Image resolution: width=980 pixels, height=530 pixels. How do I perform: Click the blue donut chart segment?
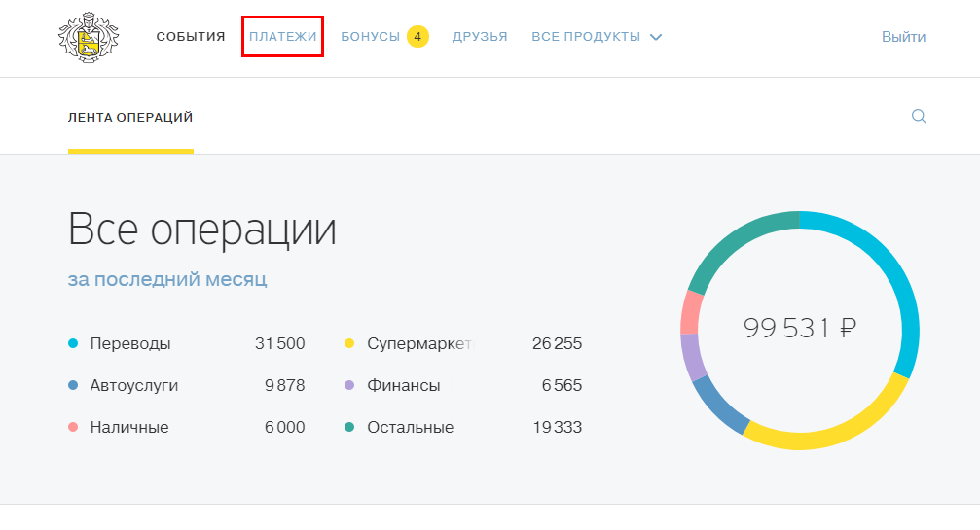coord(719,407)
